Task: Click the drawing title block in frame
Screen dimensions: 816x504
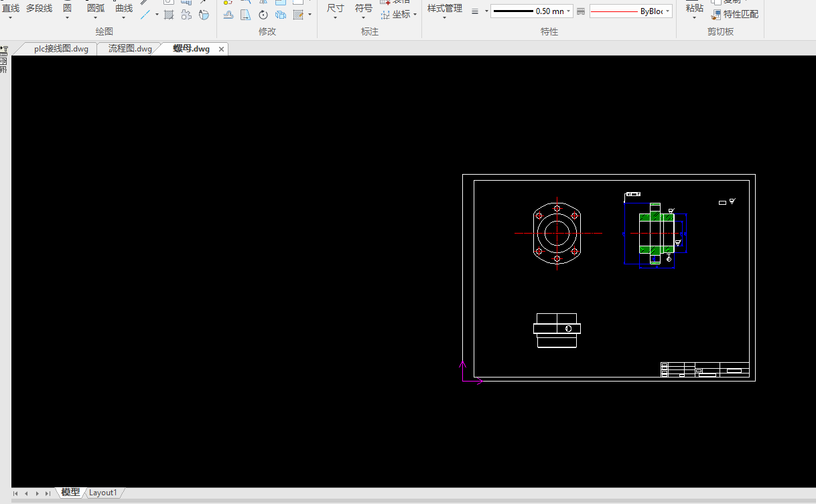Action: [705, 370]
